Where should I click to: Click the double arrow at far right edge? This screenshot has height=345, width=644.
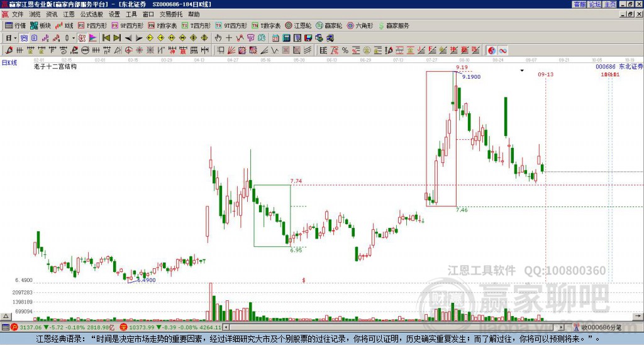pos(638,316)
